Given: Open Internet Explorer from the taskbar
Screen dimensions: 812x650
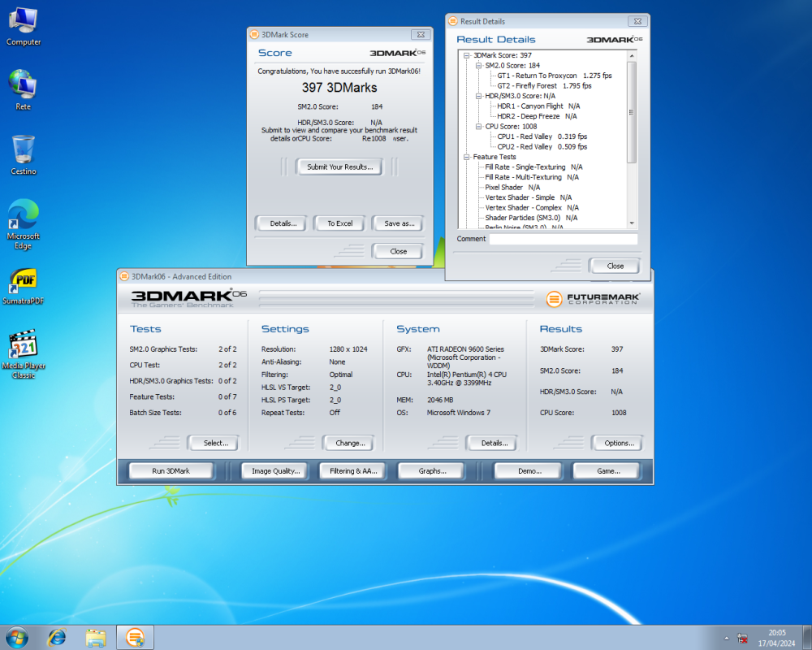Looking at the screenshot, I should click(57, 638).
